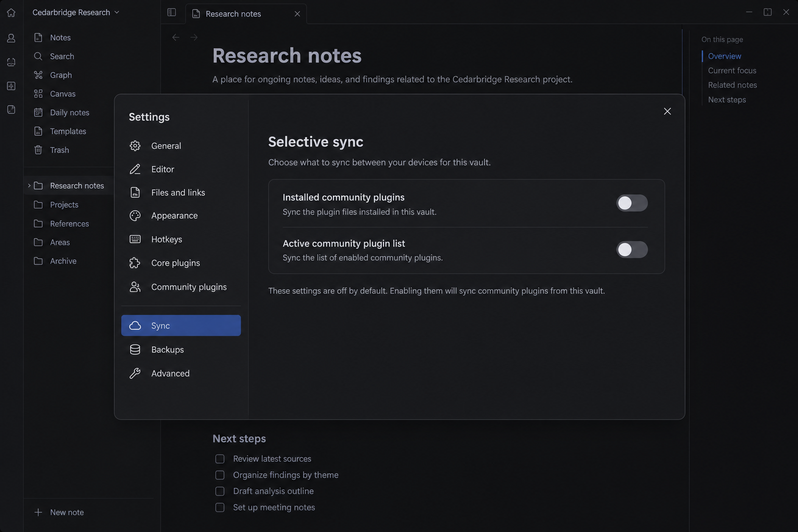Close the Research notes tab
798x532 pixels.
click(x=297, y=14)
